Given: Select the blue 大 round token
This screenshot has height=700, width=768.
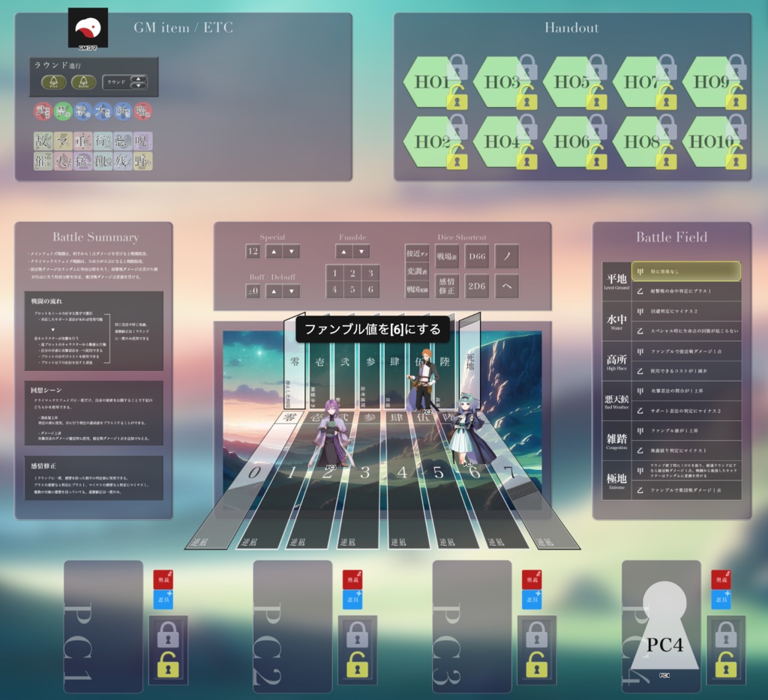Looking at the screenshot, I should 103,112.
